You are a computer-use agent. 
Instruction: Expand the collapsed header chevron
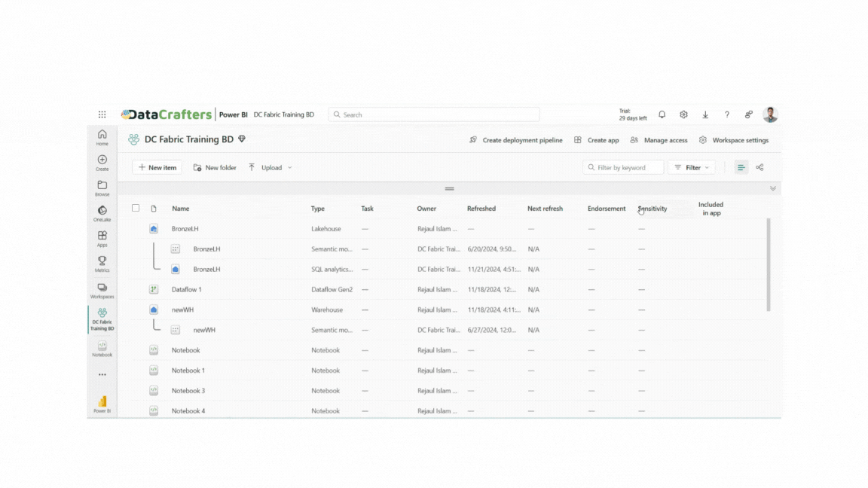click(x=773, y=189)
